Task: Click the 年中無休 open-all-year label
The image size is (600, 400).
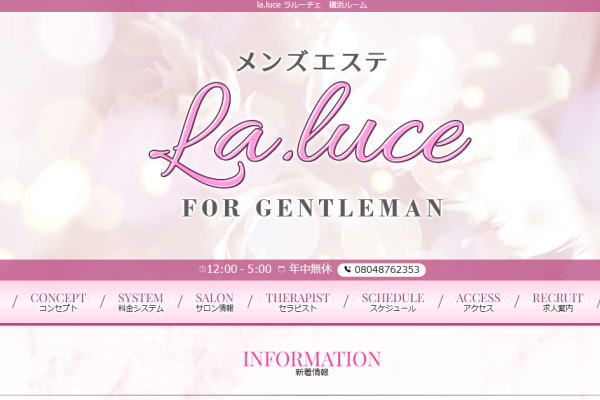Action: pyautogui.click(x=310, y=269)
